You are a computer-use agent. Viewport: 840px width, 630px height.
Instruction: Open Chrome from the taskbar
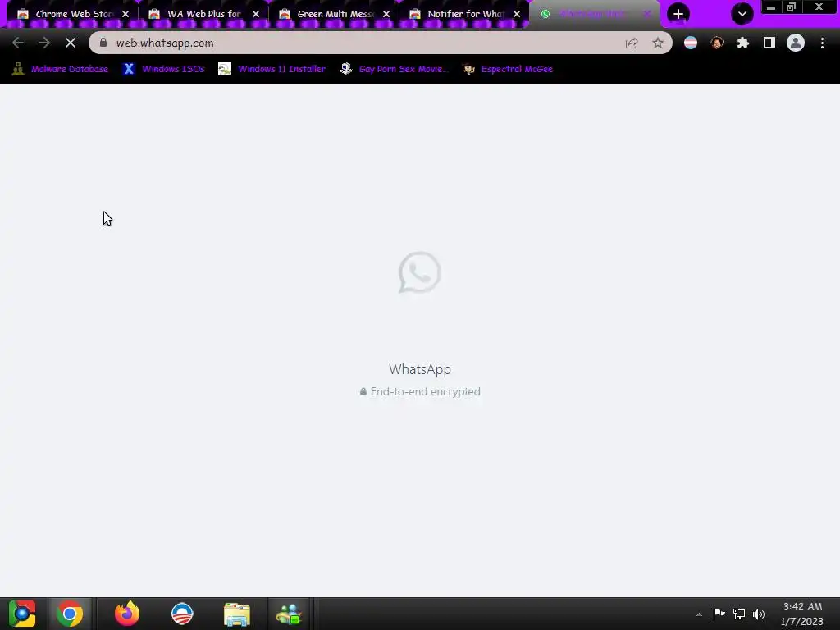(70, 614)
